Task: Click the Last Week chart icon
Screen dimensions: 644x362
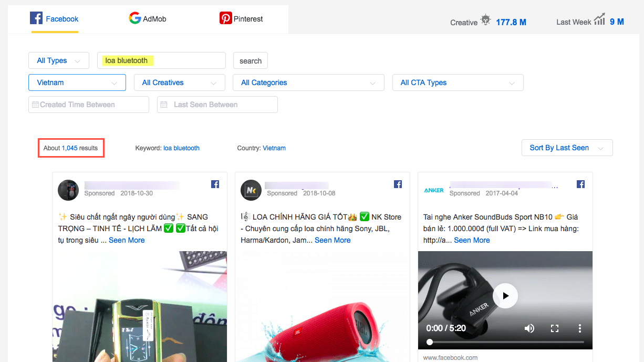Action: [599, 20]
